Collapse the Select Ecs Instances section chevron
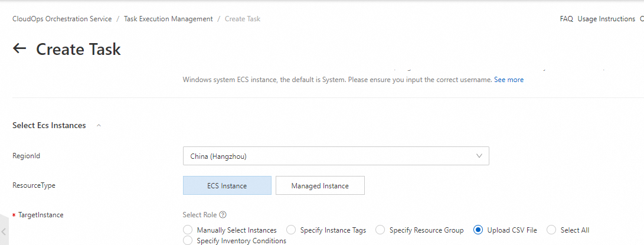The height and width of the screenshot is (245, 644). [99, 125]
